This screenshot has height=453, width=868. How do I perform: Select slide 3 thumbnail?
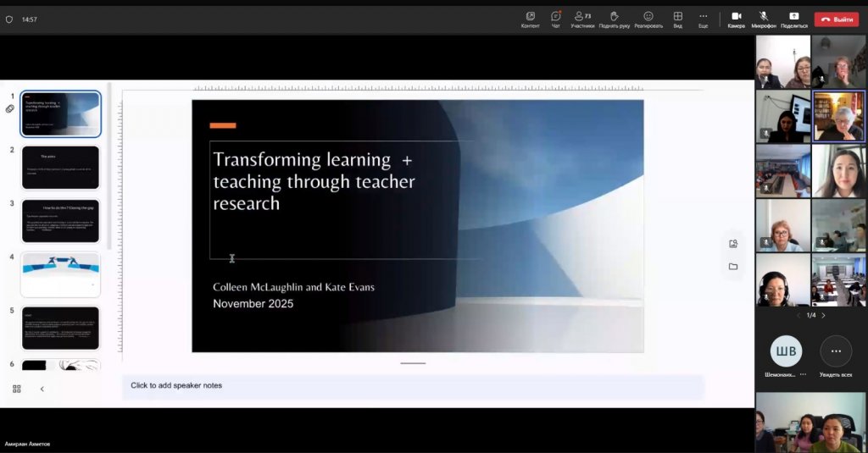point(60,220)
